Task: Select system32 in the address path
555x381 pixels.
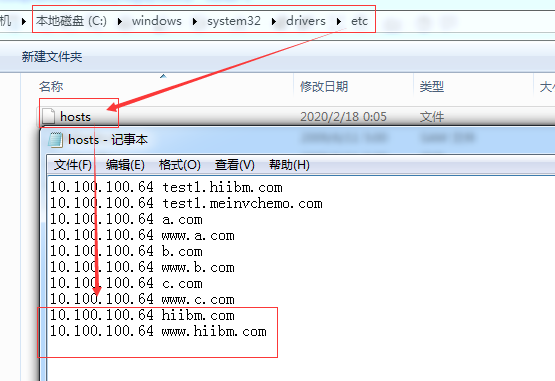Action: 234,21
